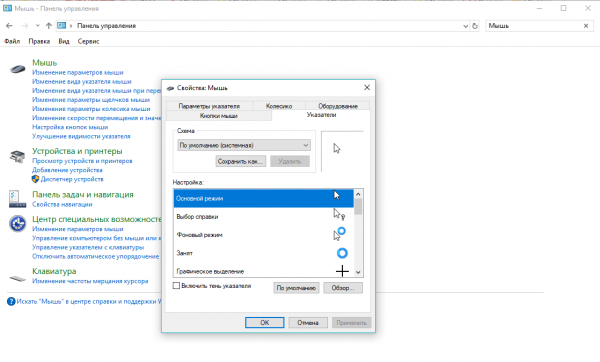This screenshot has width=600, height=362.
Task: Click the Keyboard category icon
Action: click(x=18, y=278)
